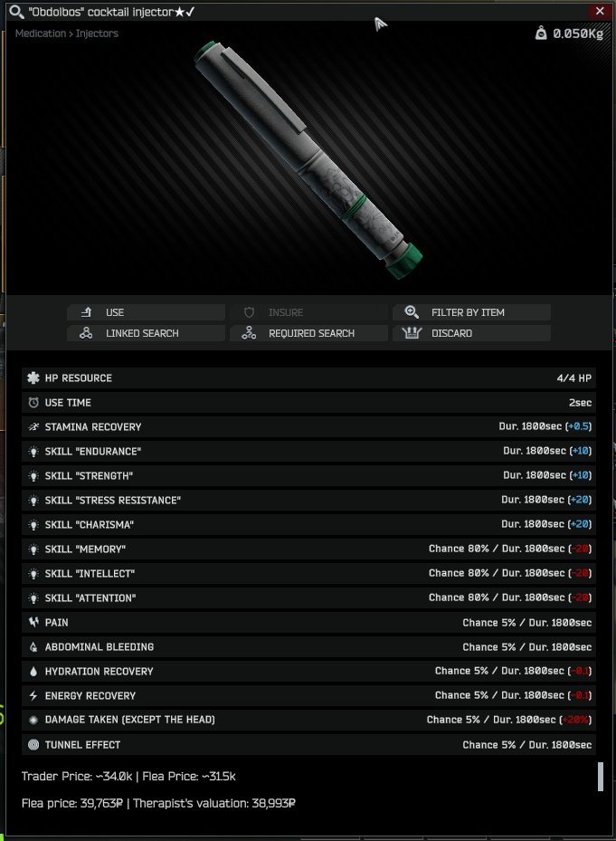The width and height of the screenshot is (616, 841).
Task: Run Required Search for the injector
Action: (308, 333)
